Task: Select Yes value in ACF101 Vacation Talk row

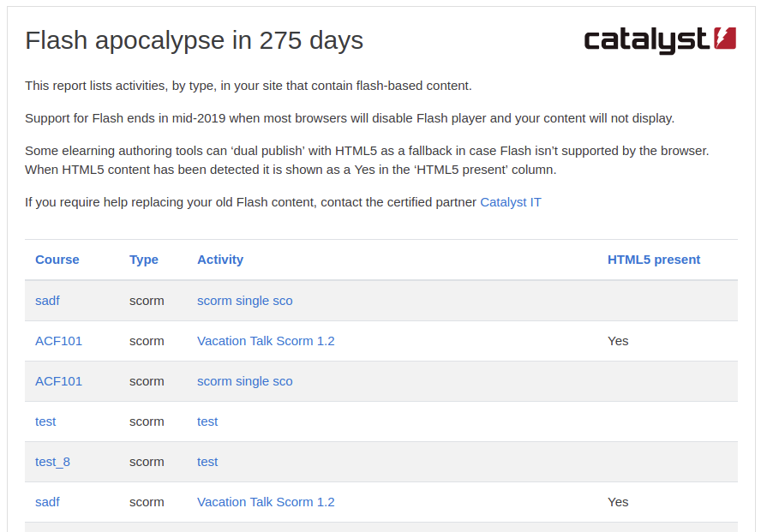Action: [x=618, y=341]
